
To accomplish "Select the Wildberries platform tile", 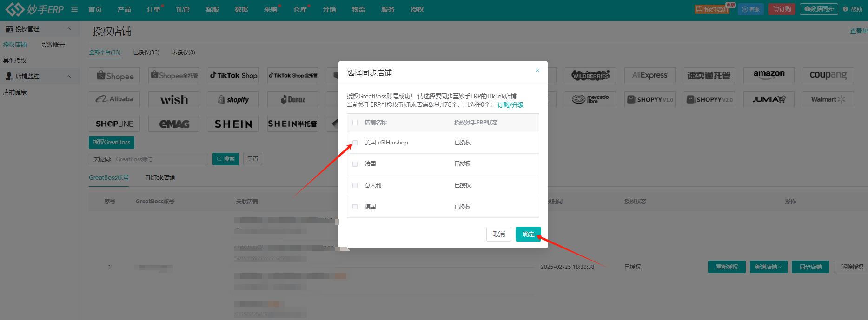I will coord(590,75).
